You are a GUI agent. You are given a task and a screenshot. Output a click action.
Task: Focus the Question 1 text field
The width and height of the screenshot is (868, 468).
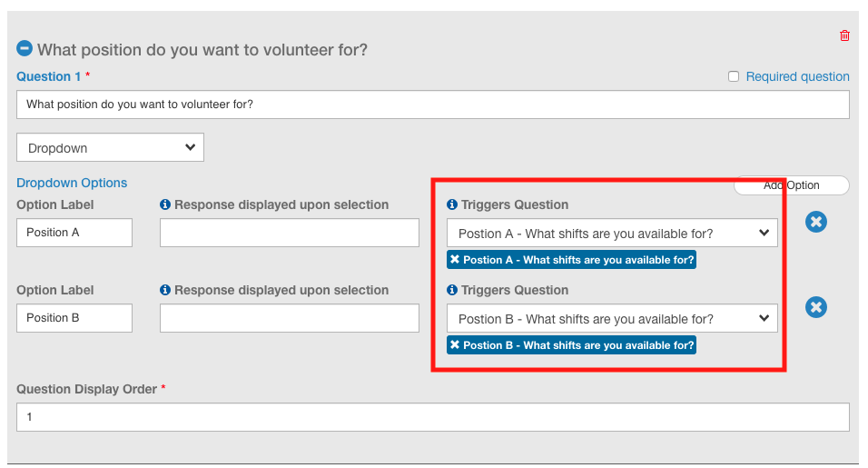click(x=433, y=105)
